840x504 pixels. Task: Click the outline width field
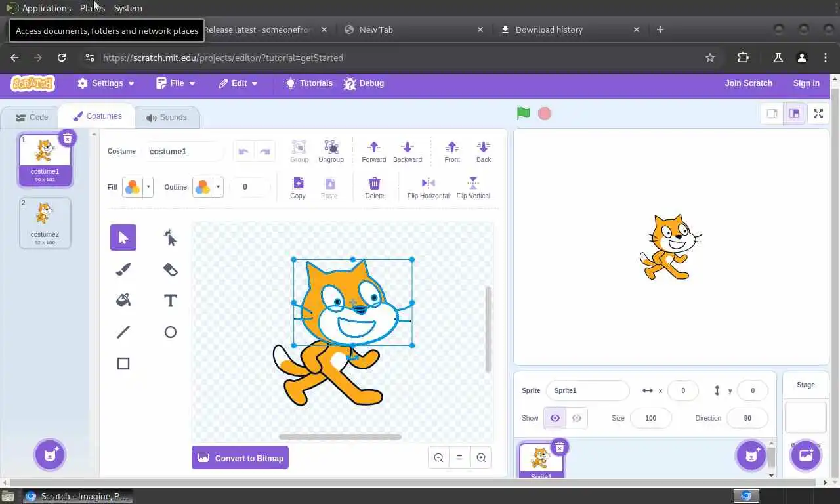pos(249,187)
